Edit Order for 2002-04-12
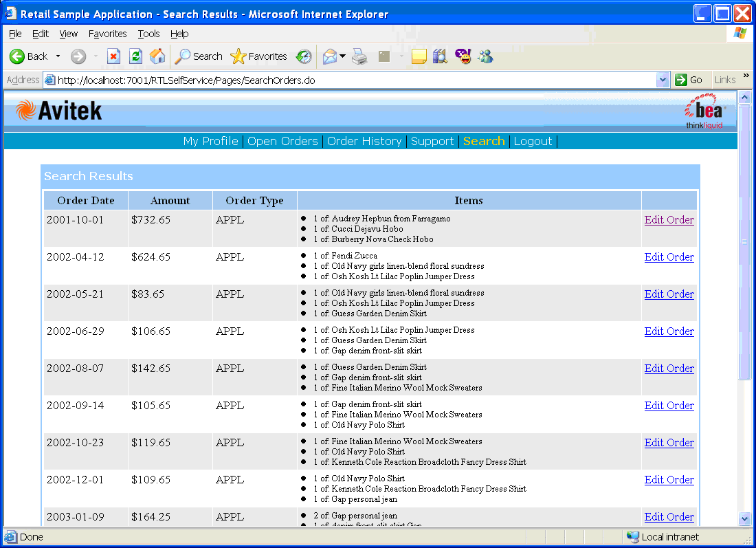This screenshot has width=756, height=548. pos(669,257)
